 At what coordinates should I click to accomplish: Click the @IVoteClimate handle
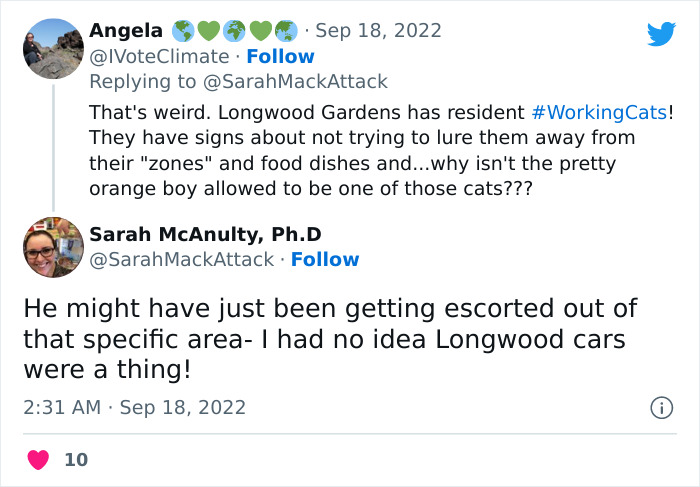(x=159, y=57)
